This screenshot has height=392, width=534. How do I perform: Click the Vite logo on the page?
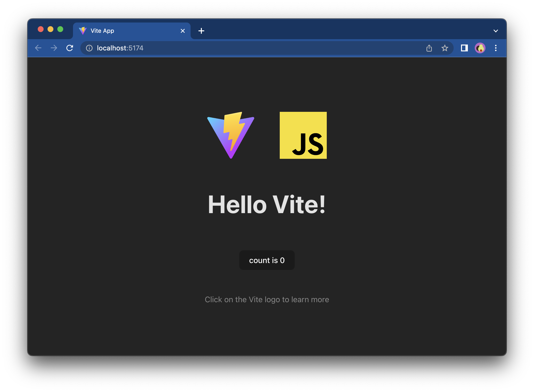point(231,135)
